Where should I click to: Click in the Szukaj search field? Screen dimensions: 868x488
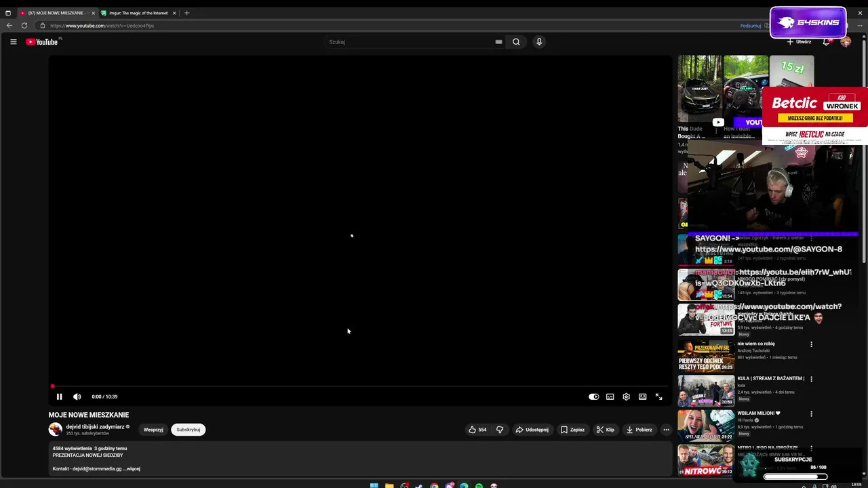click(410, 42)
